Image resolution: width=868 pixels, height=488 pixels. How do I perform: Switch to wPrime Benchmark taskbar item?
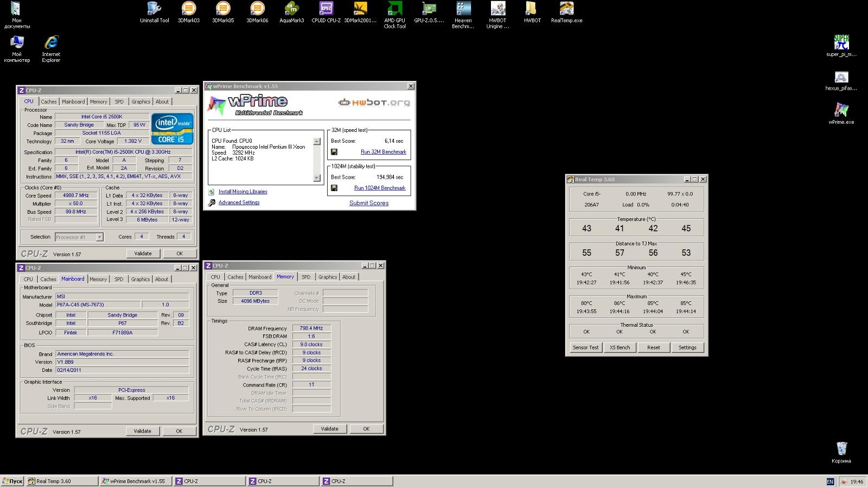tap(136, 481)
